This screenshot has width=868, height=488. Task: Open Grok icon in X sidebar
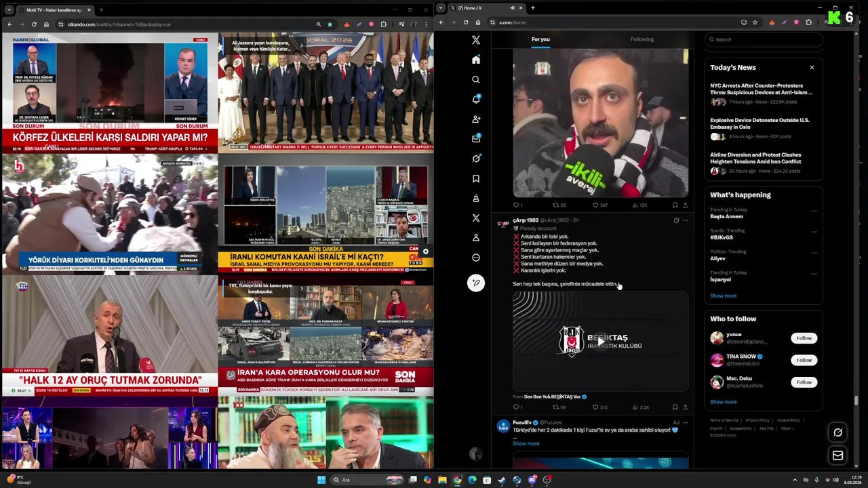[476, 159]
